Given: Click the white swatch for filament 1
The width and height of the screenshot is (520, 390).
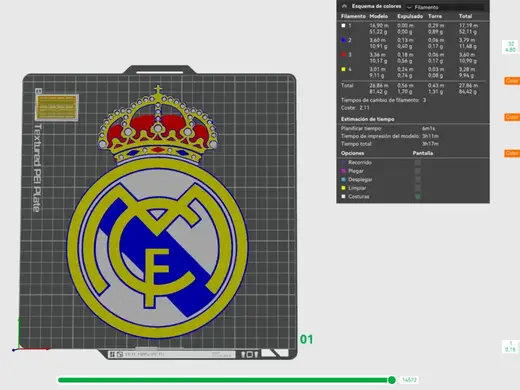Looking at the screenshot, I should click(343, 26).
